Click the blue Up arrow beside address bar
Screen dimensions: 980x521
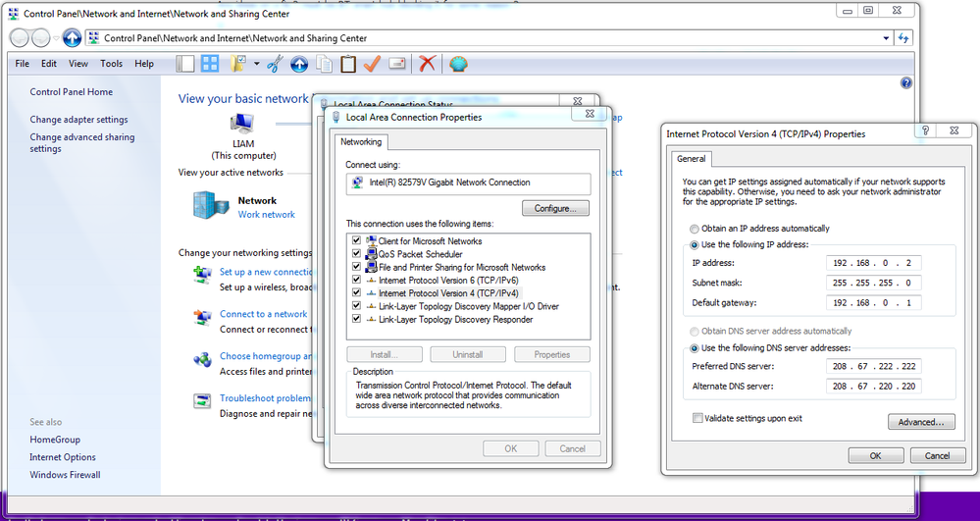[x=72, y=39]
